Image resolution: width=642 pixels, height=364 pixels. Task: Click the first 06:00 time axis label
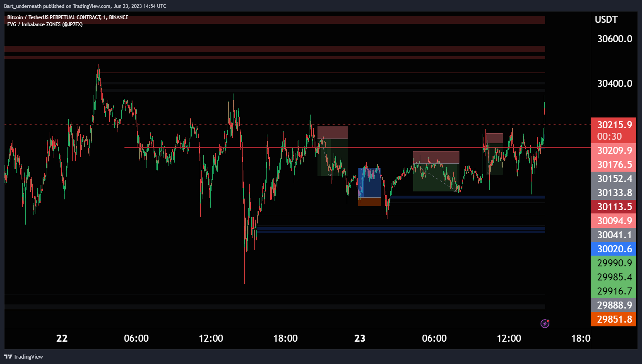coord(136,338)
